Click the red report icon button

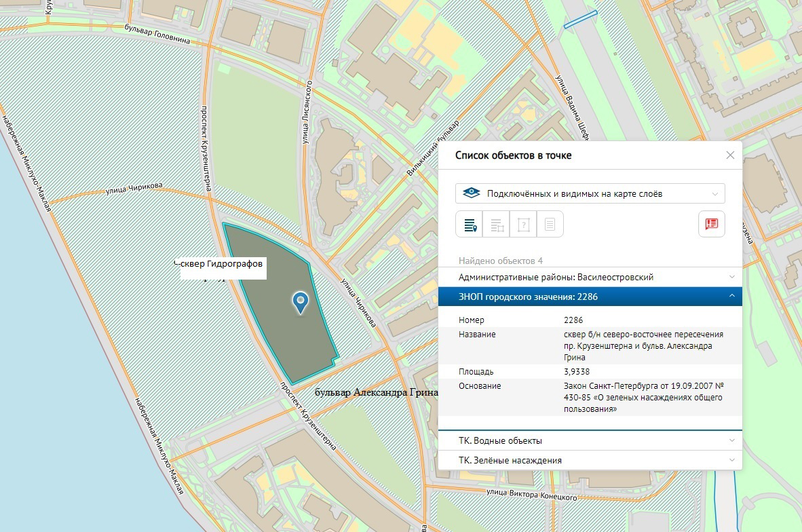(x=712, y=224)
